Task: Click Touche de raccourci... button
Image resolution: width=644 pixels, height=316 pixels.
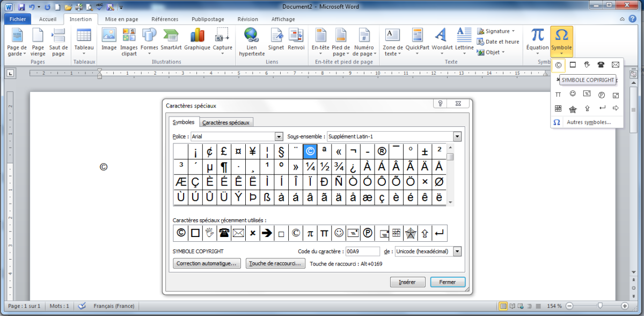Action: click(x=276, y=264)
